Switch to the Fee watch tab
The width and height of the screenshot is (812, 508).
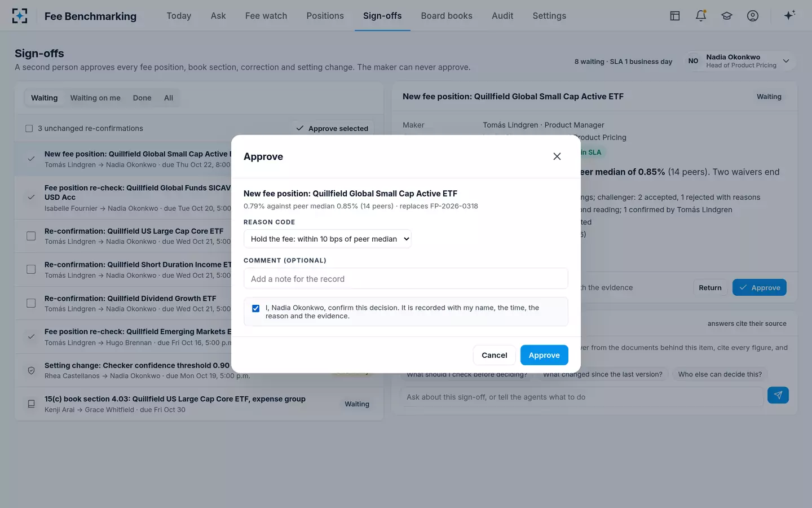266,16
